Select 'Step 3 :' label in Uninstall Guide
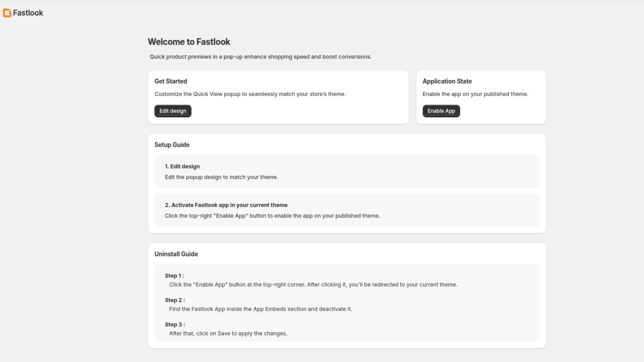644x362 pixels. tap(175, 325)
